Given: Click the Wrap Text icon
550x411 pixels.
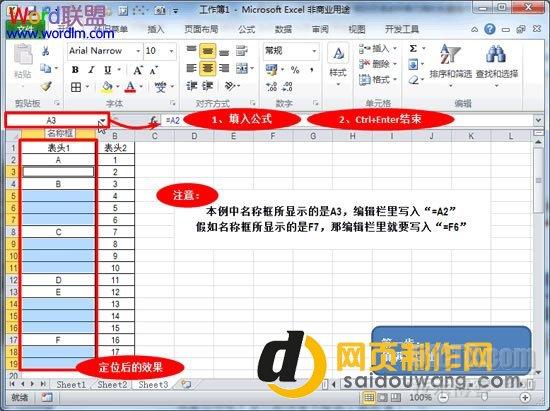Looking at the screenshot, I should [242, 51].
